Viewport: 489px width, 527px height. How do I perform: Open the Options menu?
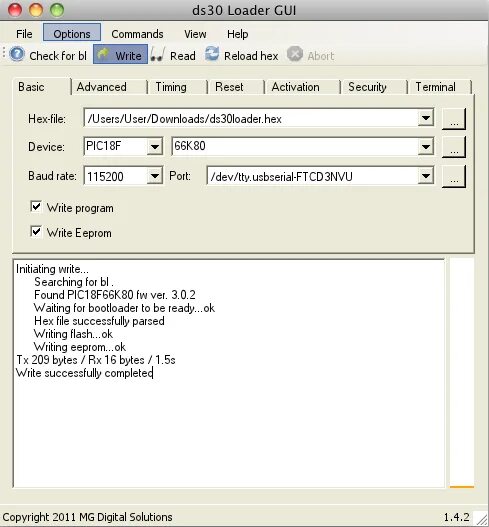(72, 33)
